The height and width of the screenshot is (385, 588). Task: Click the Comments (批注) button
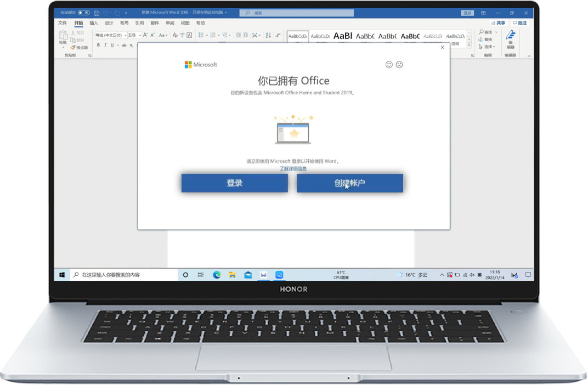pos(520,23)
